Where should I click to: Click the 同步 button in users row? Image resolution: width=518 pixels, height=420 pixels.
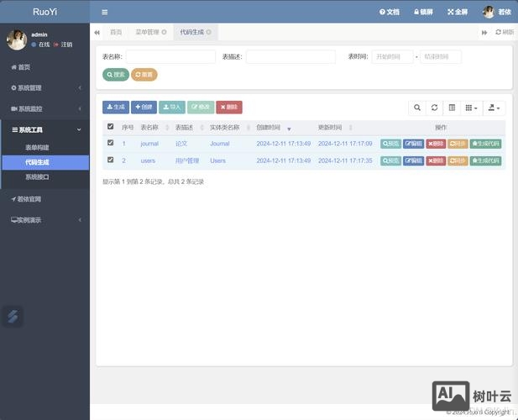tap(458, 161)
